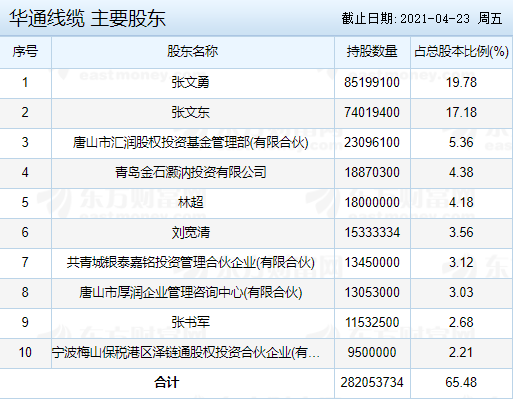This screenshot has width=513, height=402.
Task: Click the 股东名称 column header
Action: 193,52
